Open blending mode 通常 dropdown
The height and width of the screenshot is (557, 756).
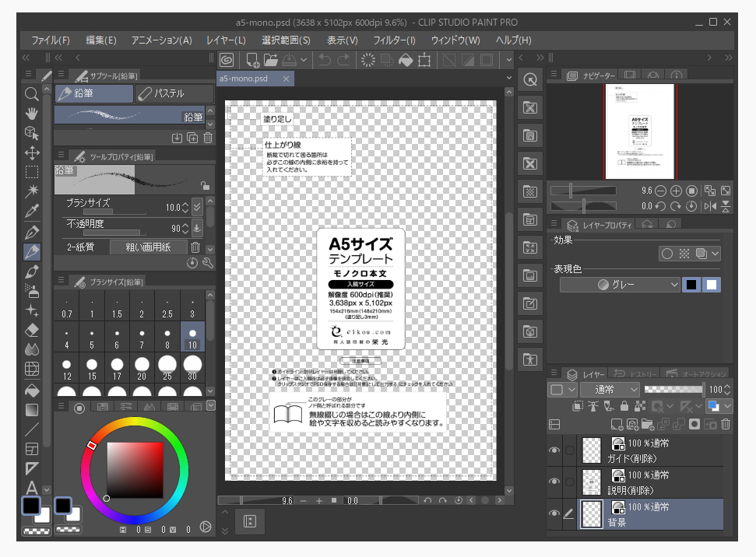(x=610, y=389)
